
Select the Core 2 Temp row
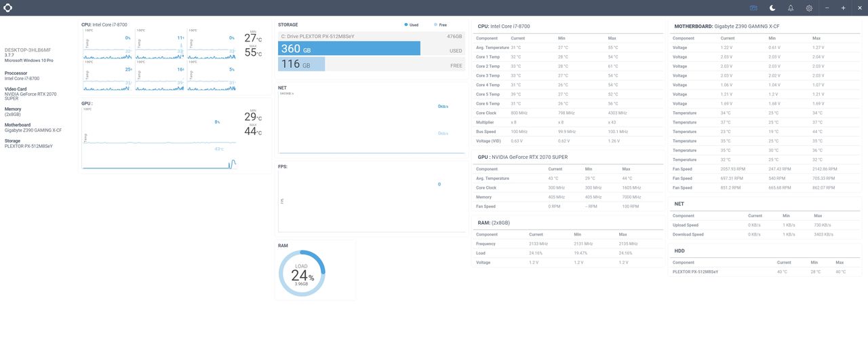(568, 67)
